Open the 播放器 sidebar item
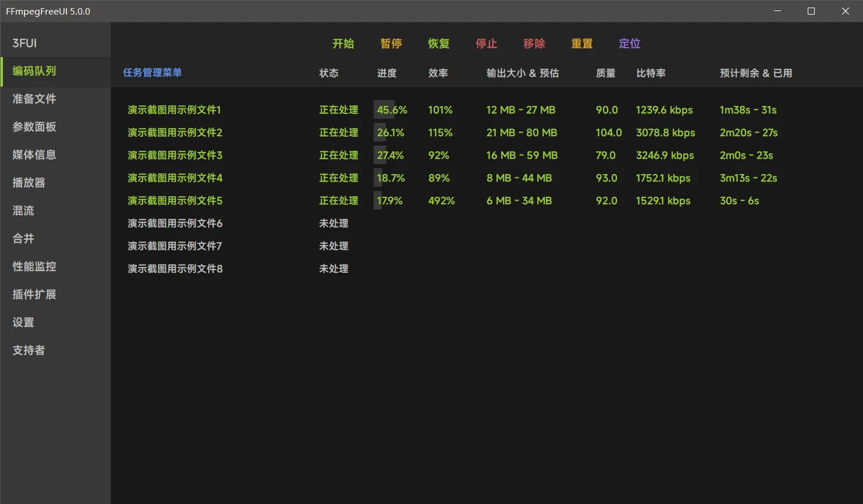 coord(29,183)
